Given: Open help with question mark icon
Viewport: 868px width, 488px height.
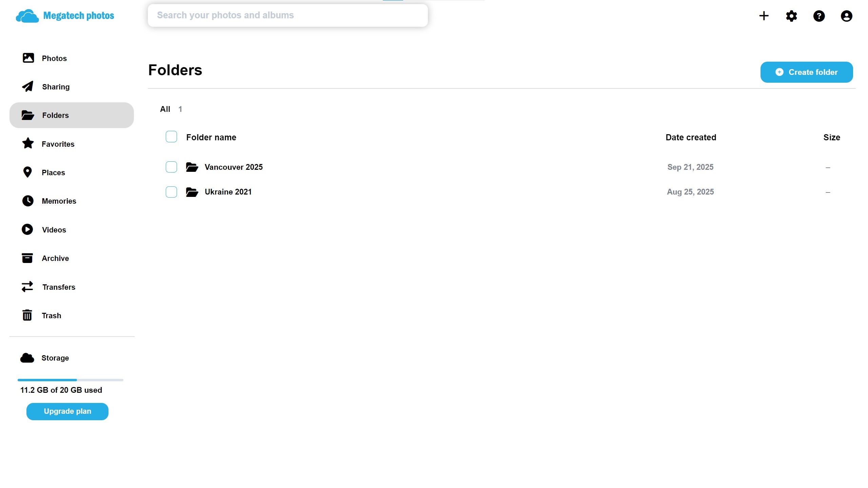Looking at the screenshot, I should click(819, 16).
